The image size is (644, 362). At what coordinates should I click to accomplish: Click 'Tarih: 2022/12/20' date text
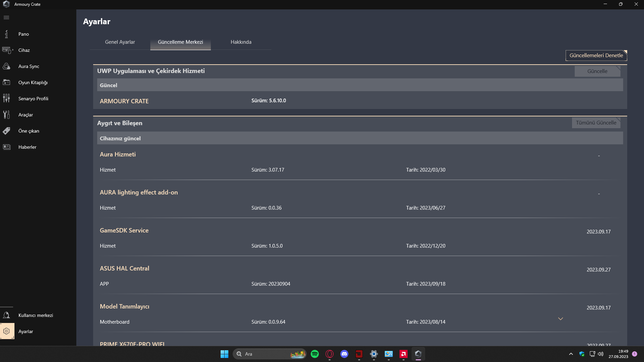(426, 246)
